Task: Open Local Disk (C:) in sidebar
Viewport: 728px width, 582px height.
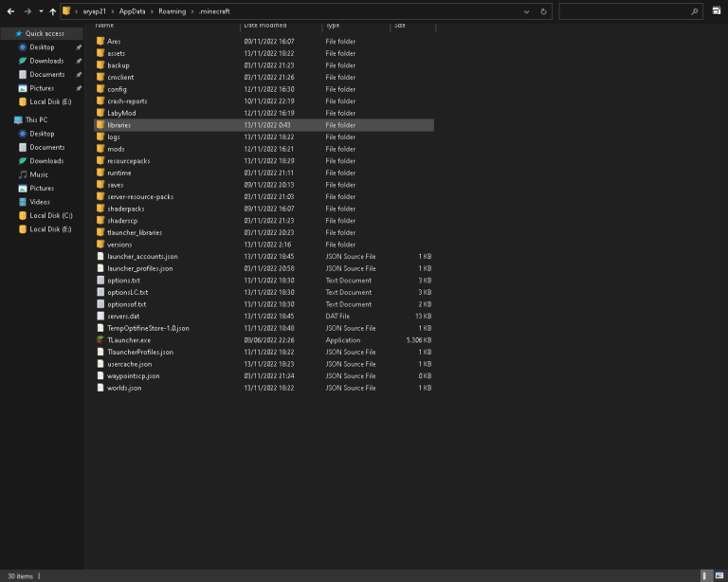Action: pyautogui.click(x=50, y=215)
